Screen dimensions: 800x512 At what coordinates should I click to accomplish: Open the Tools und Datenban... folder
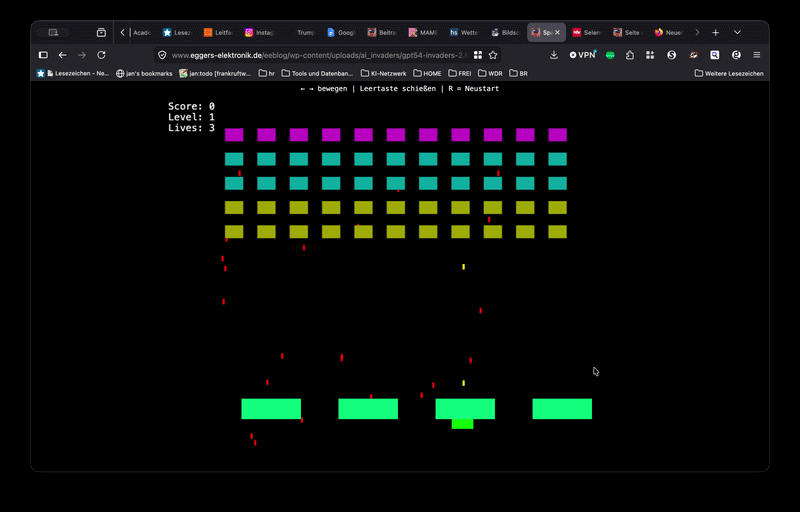[x=317, y=73]
